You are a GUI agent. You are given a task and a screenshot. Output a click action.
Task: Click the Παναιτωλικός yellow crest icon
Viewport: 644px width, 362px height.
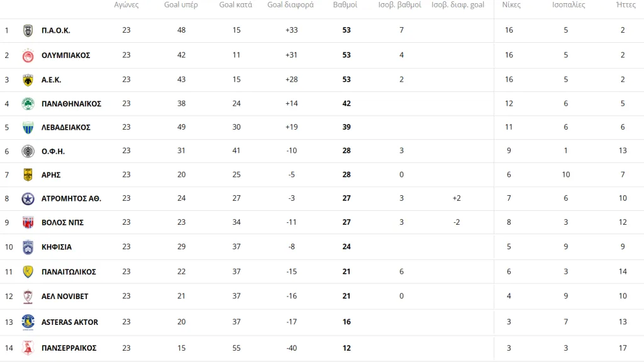28,272
